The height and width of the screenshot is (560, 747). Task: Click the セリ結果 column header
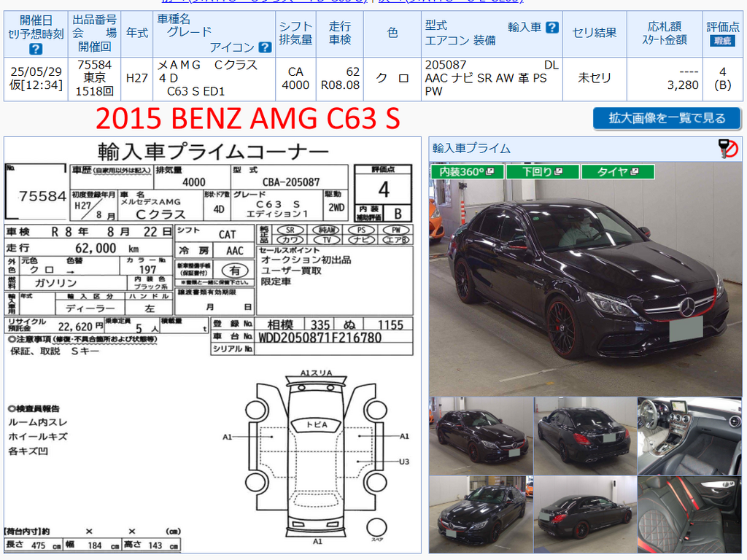[594, 34]
